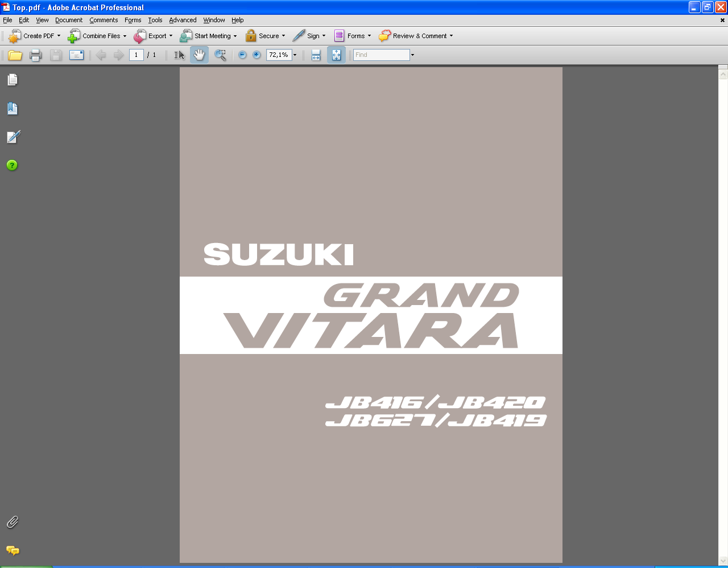
Task: Open the File menu
Action: 7,20
